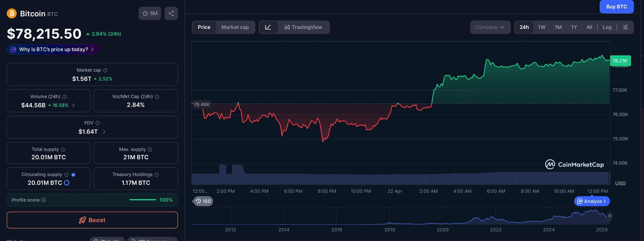The image size is (644, 241).
Task: Open the Compare dropdown
Action: (490, 27)
